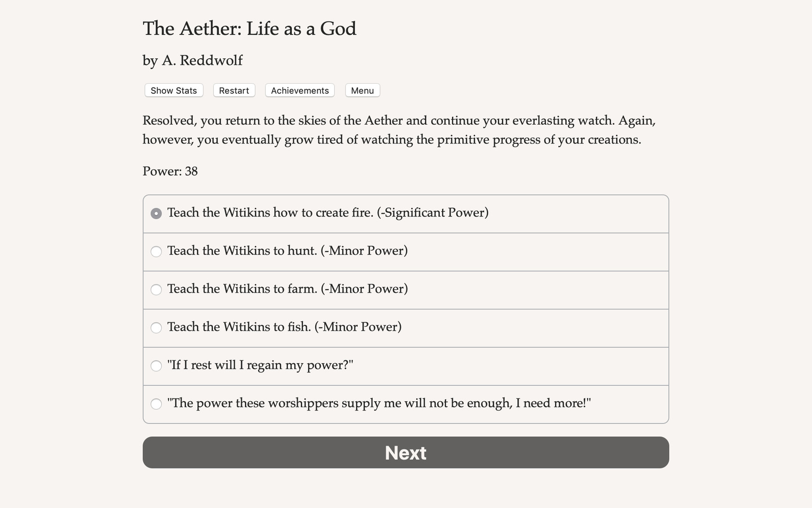The image size is (812, 508).
Task: Advance the story with Next
Action: tap(405, 452)
